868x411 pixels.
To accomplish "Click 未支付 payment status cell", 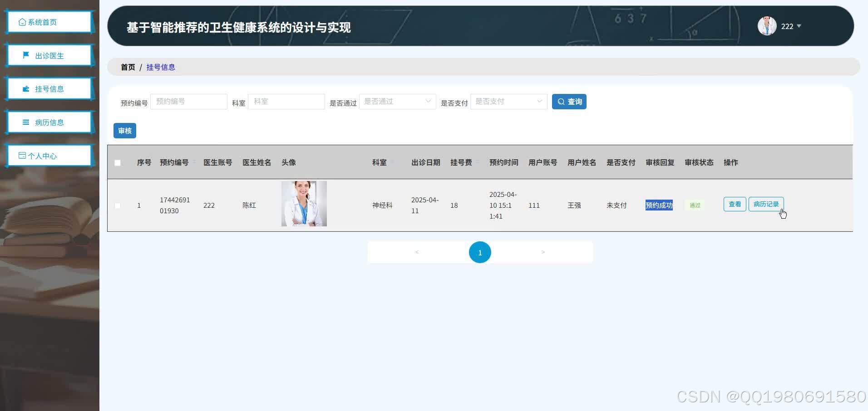I will click(x=616, y=205).
